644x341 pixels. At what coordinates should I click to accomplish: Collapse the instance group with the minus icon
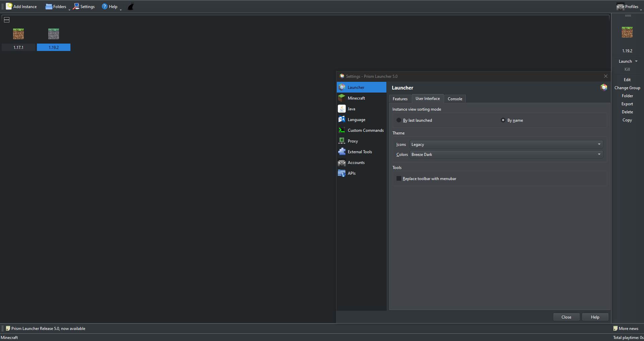click(7, 20)
